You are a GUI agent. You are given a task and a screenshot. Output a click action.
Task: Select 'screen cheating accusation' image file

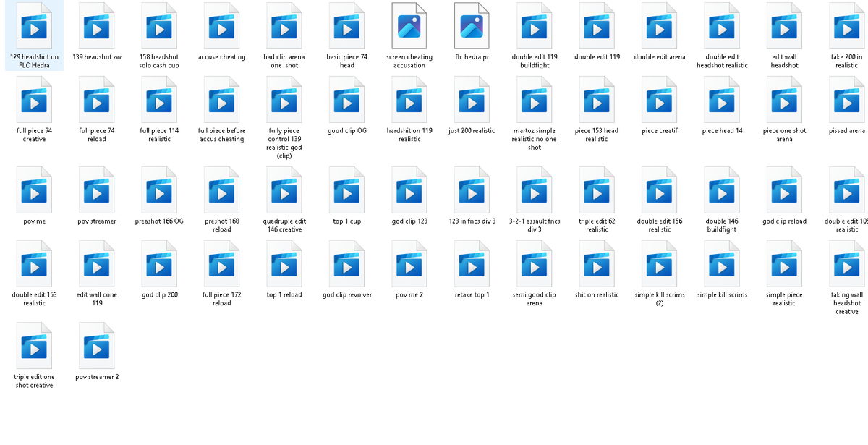point(409,27)
